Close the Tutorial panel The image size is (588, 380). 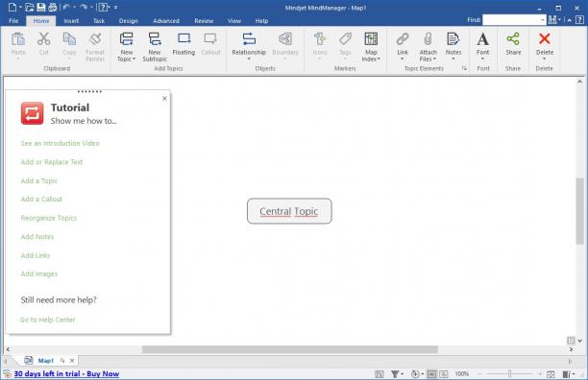point(164,99)
